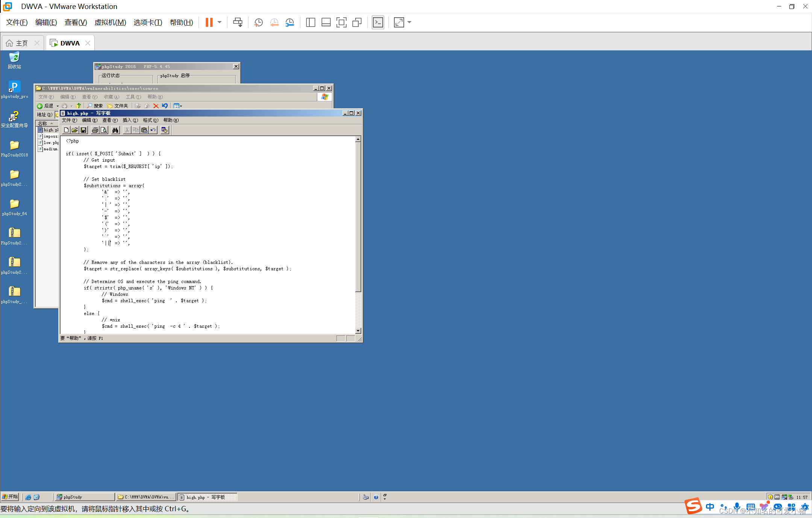Sort files by 名称 column header

(47, 123)
